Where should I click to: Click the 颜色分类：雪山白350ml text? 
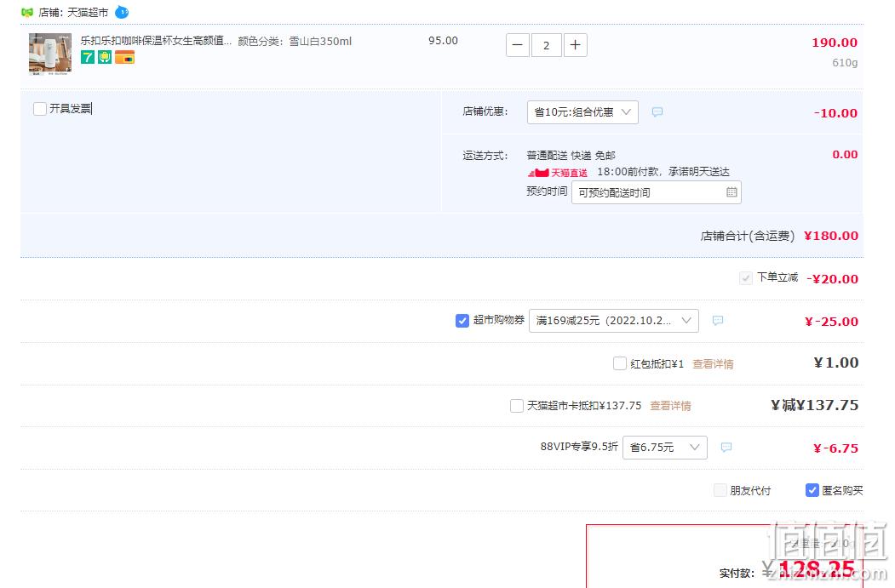tap(295, 41)
